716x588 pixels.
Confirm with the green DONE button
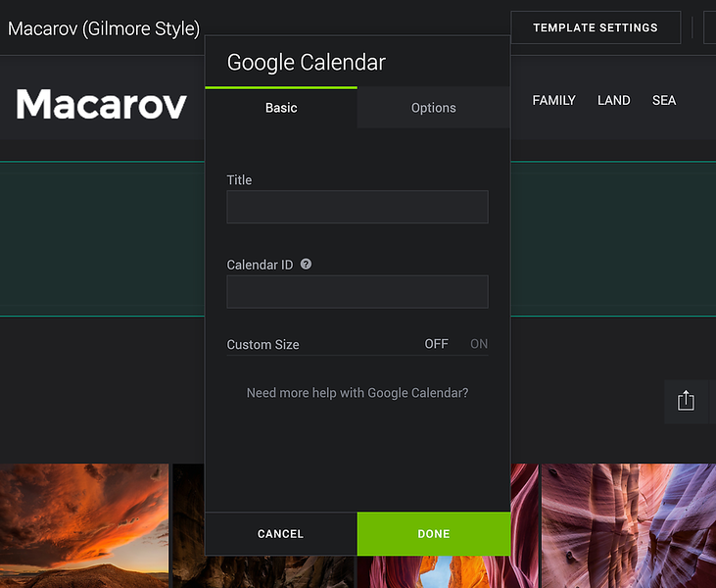point(434,534)
